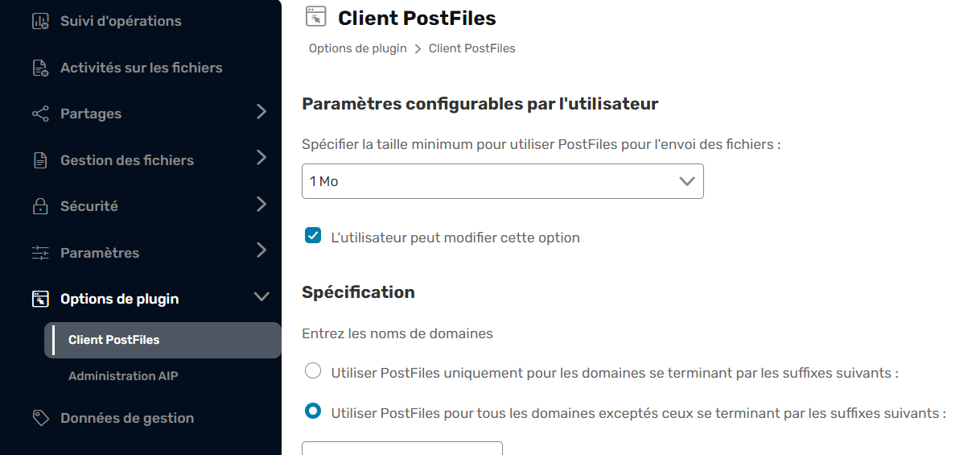Uncheck L'utilisateur peut modifier cette option
The width and height of the screenshot is (980, 455).
(313, 236)
